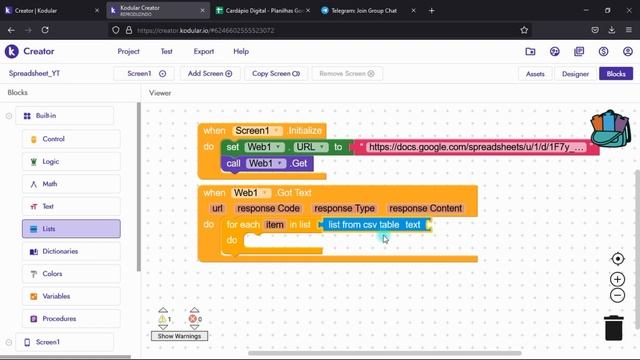
Task: Center the workspace with the target icon
Action: click(618, 259)
